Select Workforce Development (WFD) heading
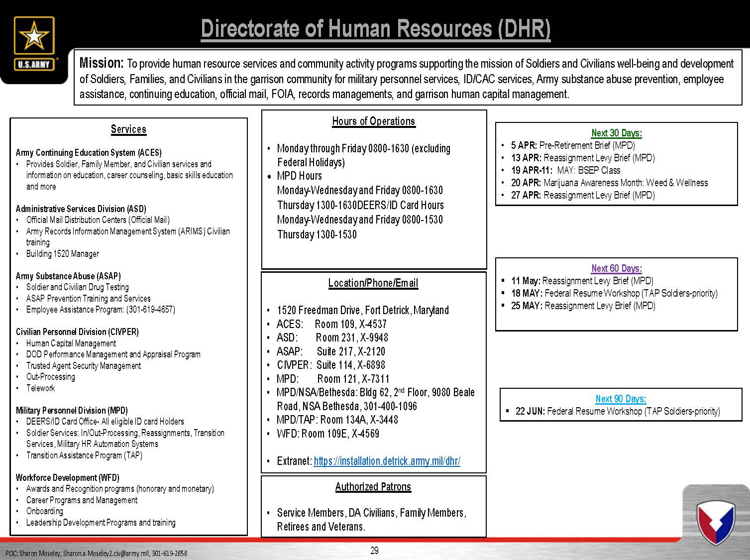Image resolution: width=750 pixels, height=560 pixels. (67, 477)
